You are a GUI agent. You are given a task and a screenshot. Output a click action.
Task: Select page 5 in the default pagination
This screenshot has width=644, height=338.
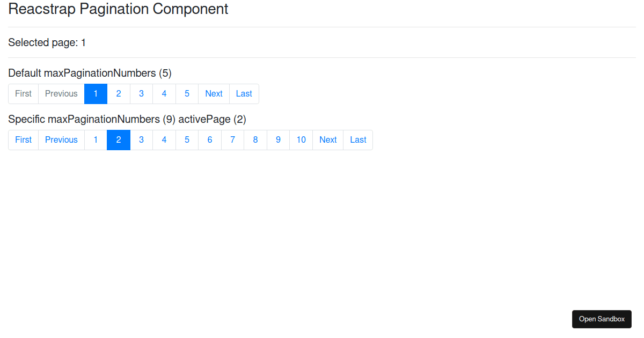(x=187, y=93)
